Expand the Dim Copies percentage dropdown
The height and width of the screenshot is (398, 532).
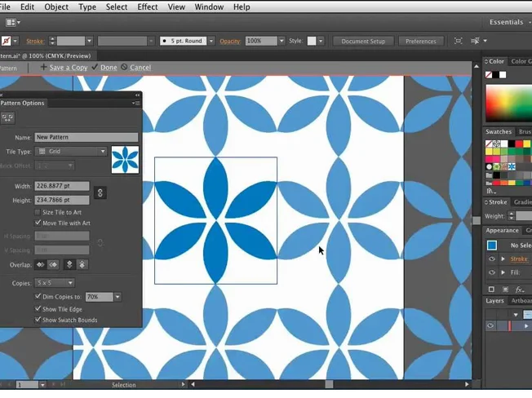tap(117, 297)
